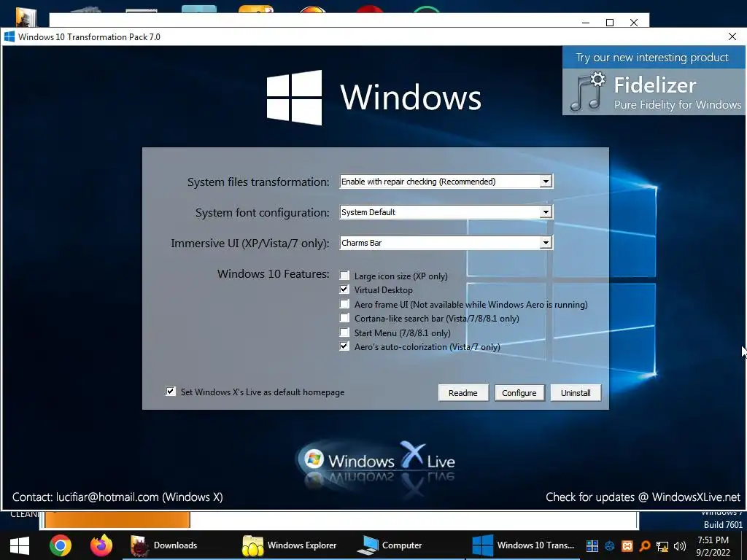The height and width of the screenshot is (560, 747).
Task: Close the background window behind the installer
Action: pyautogui.click(x=634, y=23)
